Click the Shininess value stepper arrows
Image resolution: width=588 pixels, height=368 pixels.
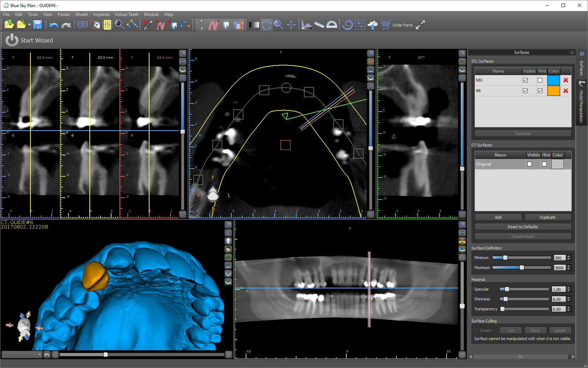(x=569, y=299)
